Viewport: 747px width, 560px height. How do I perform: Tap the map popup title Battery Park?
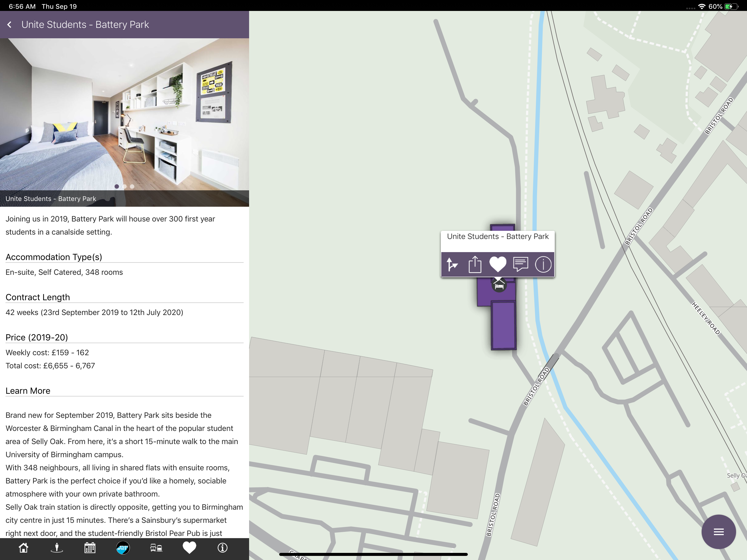[498, 237]
